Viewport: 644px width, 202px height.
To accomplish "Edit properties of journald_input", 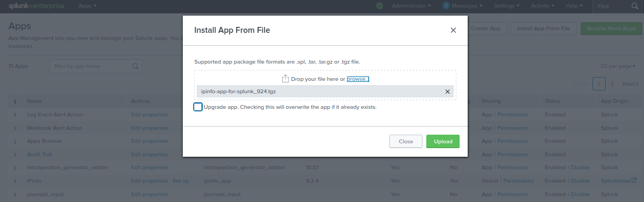I will (x=149, y=194).
